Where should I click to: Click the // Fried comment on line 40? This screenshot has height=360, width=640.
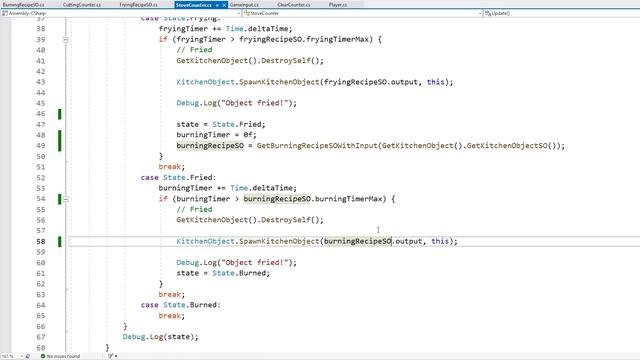point(194,50)
